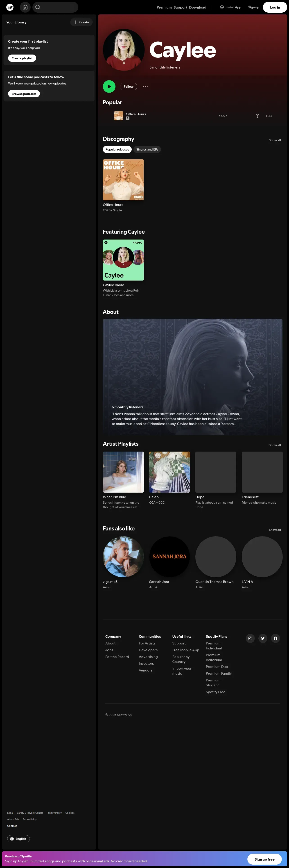Click the Spotify logo icon
Image resolution: width=289 pixels, height=868 pixels.
[x=10, y=7]
